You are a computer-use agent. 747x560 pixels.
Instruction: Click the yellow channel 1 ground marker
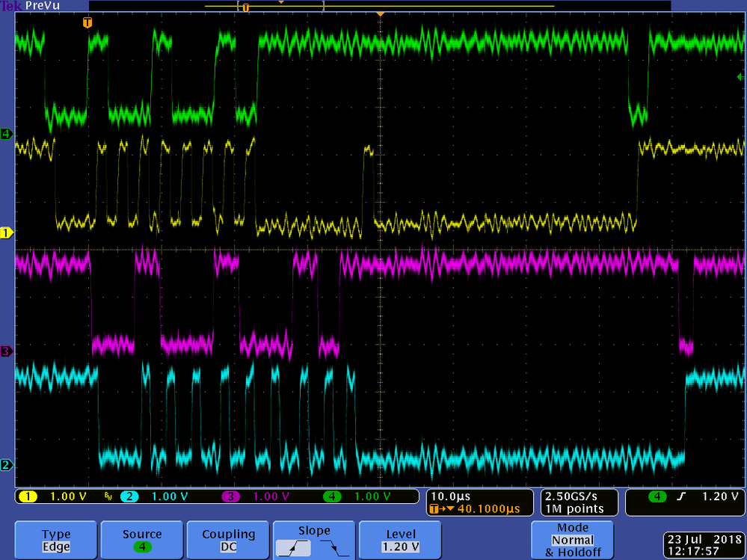click(x=6, y=233)
